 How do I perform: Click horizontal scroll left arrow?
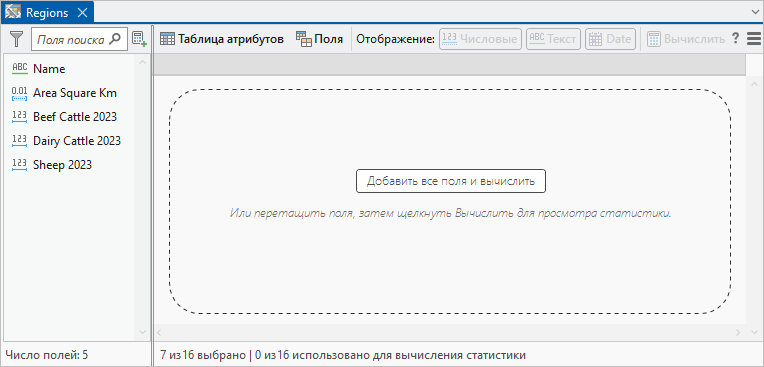coord(158,332)
